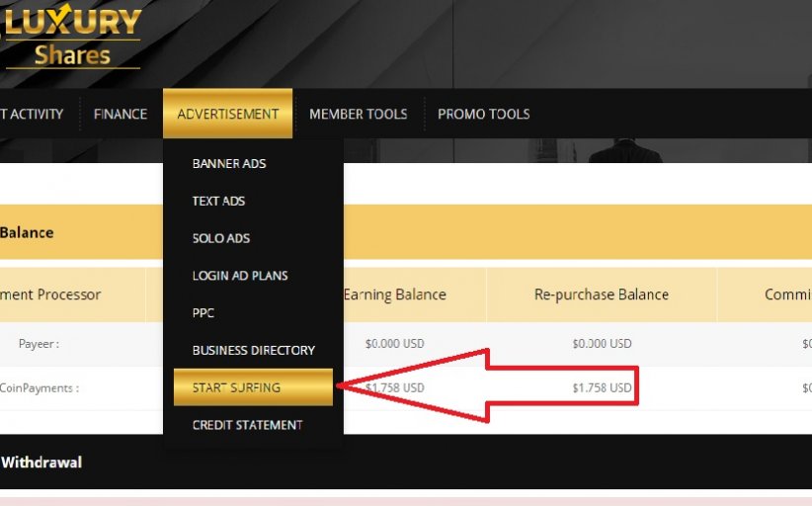This screenshot has width=812, height=506.
Task: Select the CoinPayments row label
Action: tap(40, 388)
